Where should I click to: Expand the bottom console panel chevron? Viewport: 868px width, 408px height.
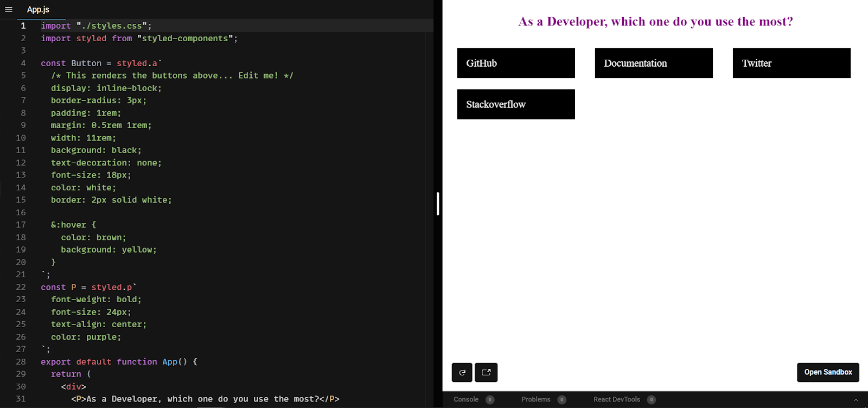pos(856,400)
